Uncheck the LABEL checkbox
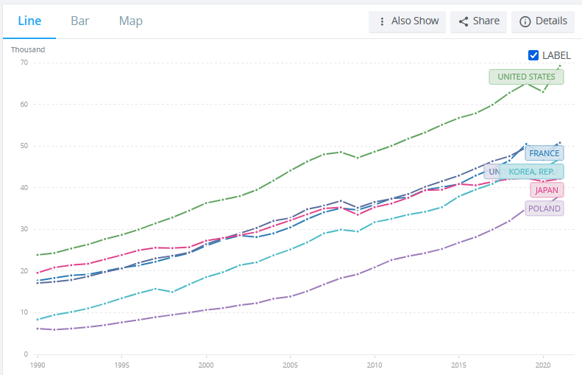This screenshot has height=375, width=582. coord(533,55)
